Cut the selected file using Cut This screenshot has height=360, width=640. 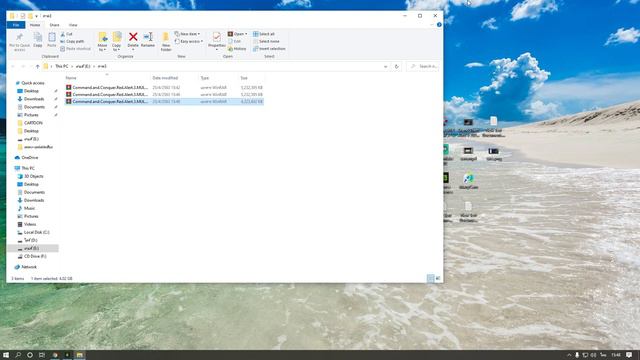click(67, 34)
